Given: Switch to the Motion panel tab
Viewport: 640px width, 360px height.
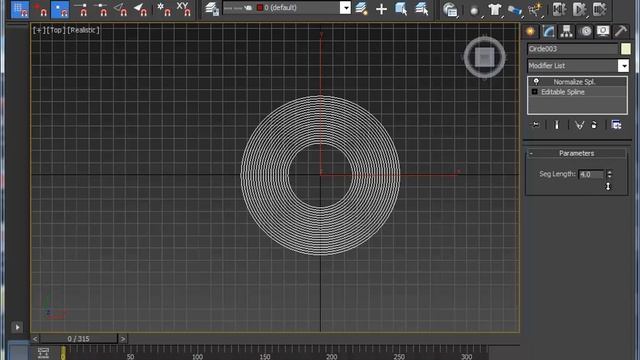Looking at the screenshot, I should tap(585, 31).
